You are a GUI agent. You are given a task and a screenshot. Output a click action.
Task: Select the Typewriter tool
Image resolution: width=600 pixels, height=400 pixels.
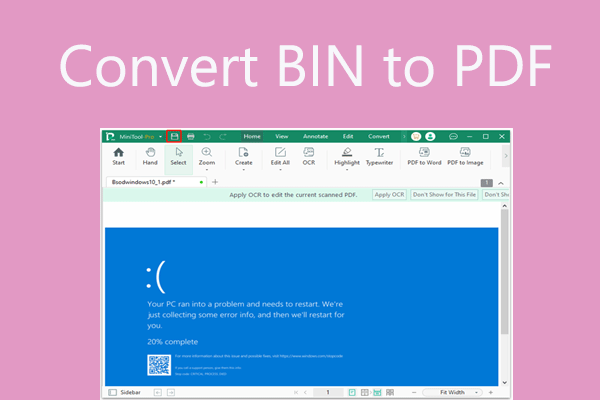379,156
